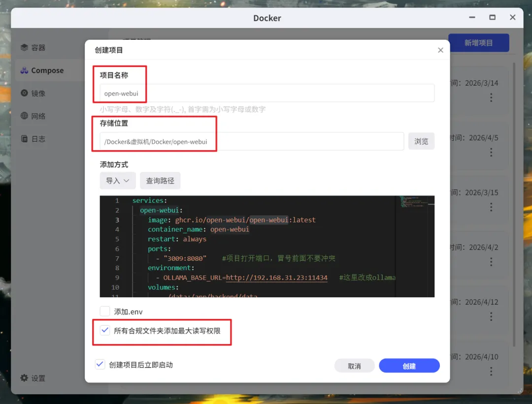View the 日志 logs section

click(x=33, y=139)
